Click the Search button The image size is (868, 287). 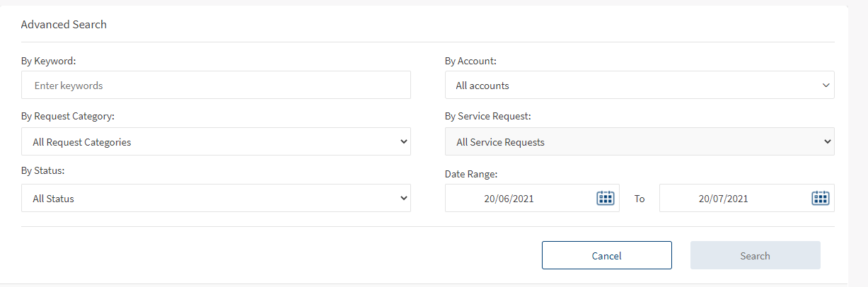(755, 256)
